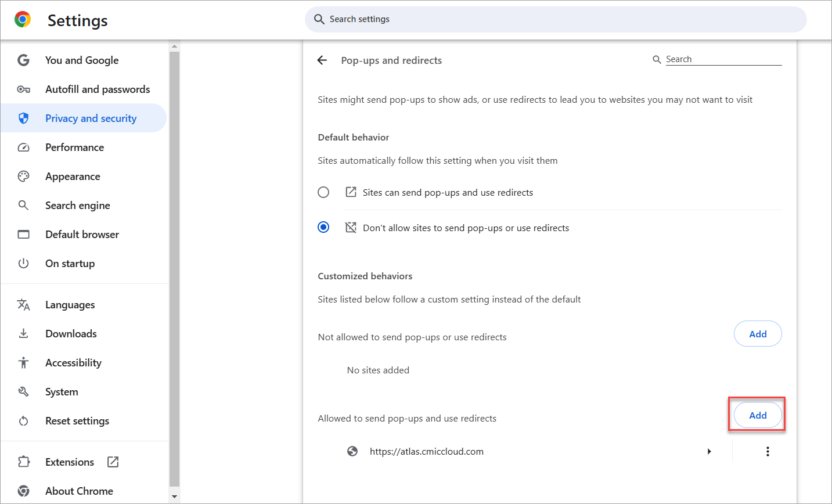
Task: Expand site details arrow for atlas.cmiccloud.com
Action: tap(709, 451)
